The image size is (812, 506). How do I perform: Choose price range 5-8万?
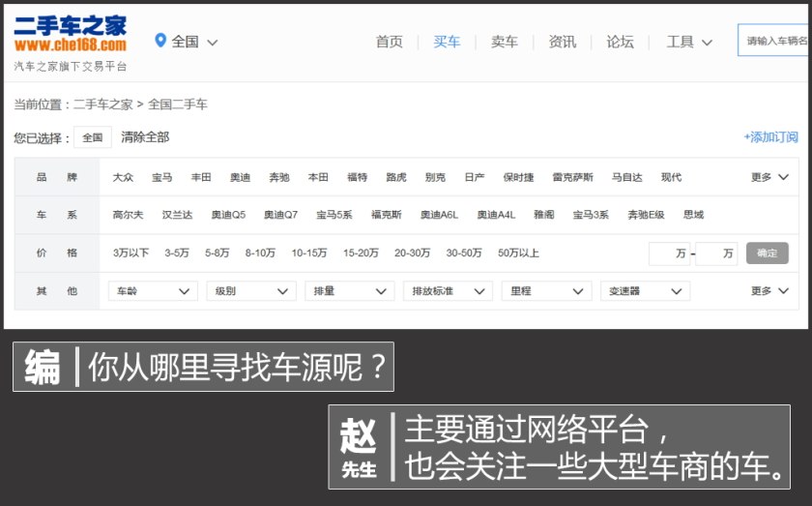point(217,253)
